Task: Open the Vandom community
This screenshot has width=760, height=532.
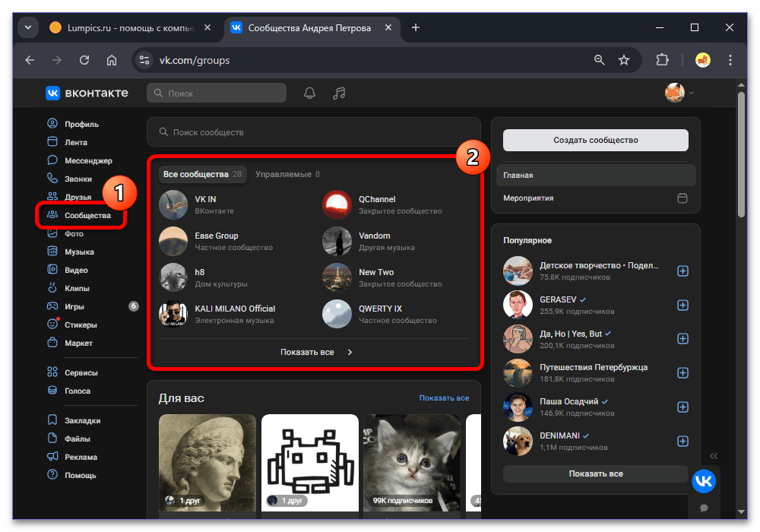Action: pos(374,236)
